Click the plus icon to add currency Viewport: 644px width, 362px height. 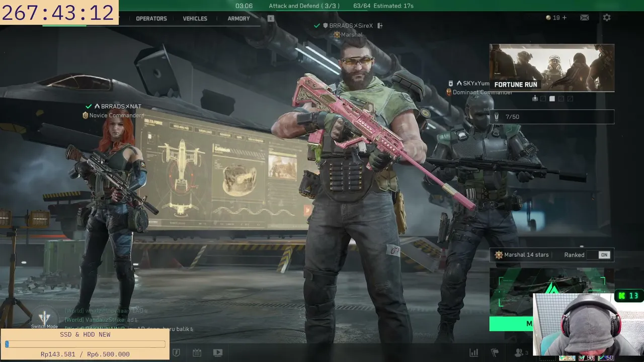pos(564,18)
